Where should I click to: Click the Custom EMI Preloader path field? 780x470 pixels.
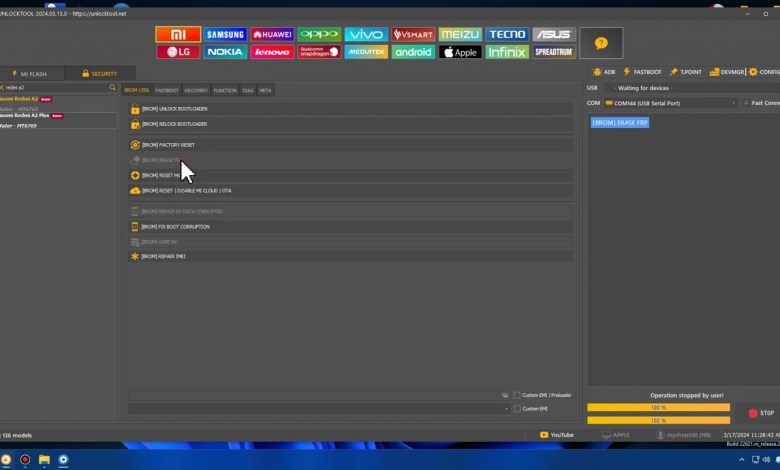pos(314,395)
